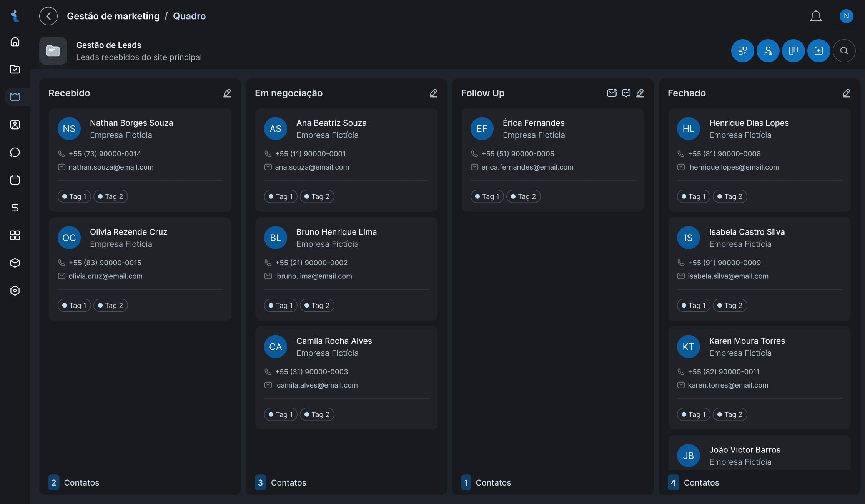This screenshot has height=504, width=865.
Task: Click the add card plus-square icon
Action: tap(818, 51)
